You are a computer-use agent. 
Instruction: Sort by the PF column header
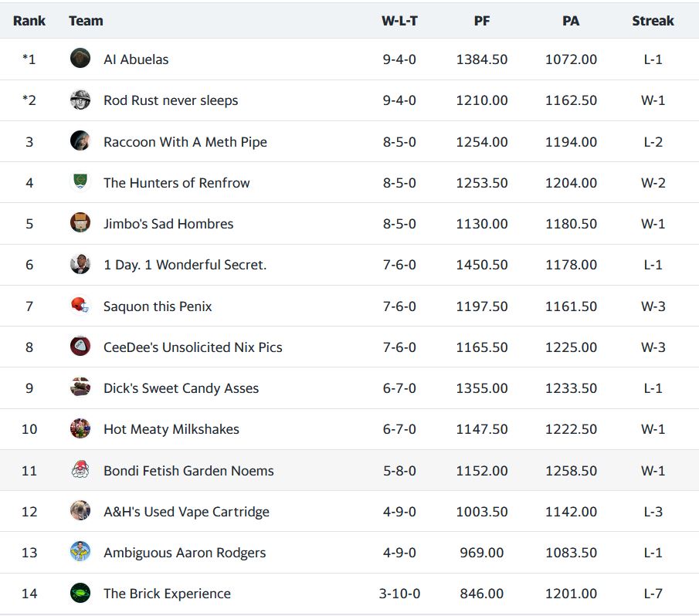tap(482, 21)
